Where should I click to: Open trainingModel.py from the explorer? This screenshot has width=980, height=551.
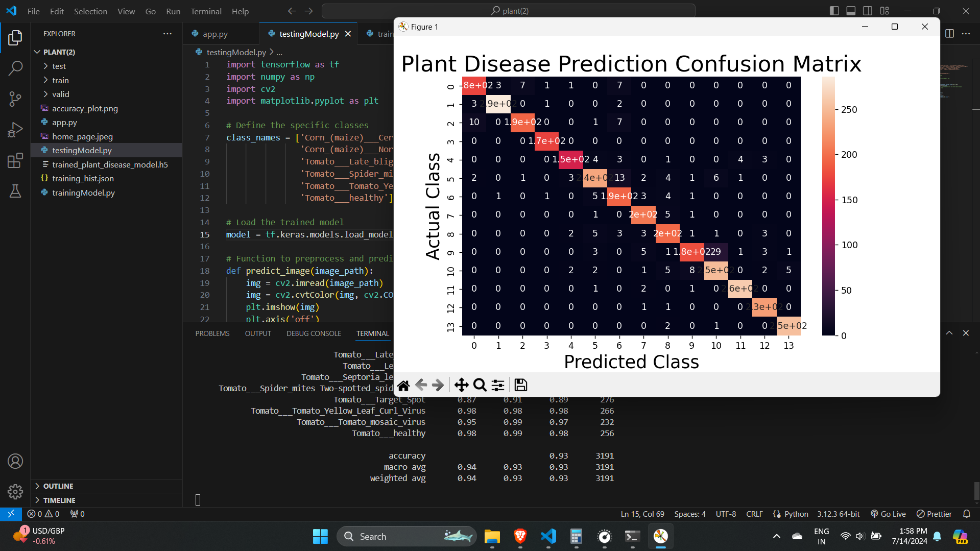[x=83, y=193]
